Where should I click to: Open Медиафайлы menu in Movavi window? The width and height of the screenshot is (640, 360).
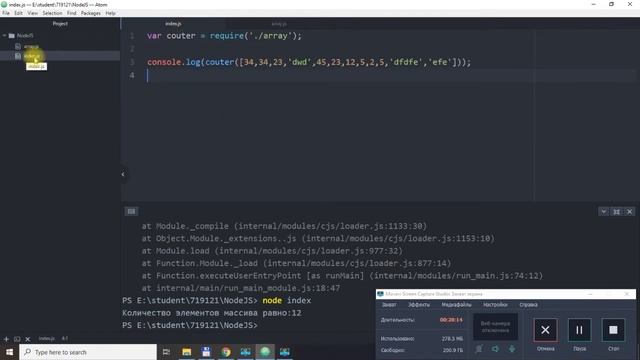pos(456,305)
